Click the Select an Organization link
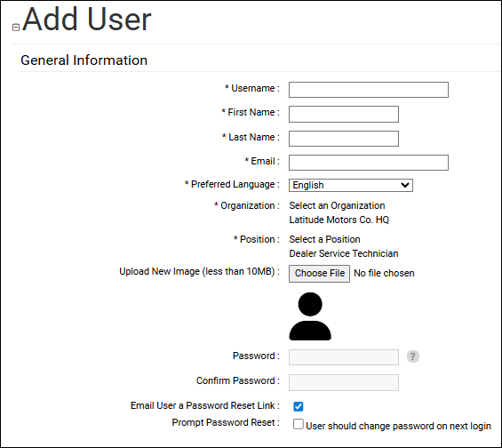Image resolution: width=502 pixels, height=448 pixels. pos(337,205)
